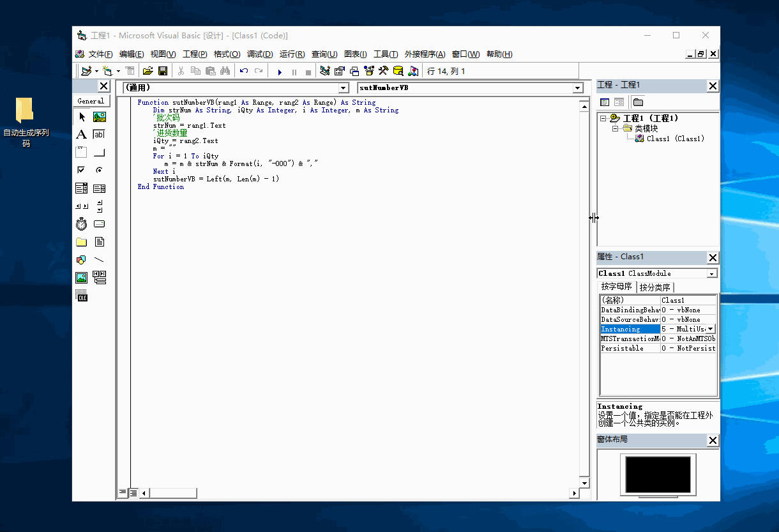The height and width of the screenshot is (532, 779).
Task: Click the Break (pause) toolbar button
Action: tap(294, 72)
